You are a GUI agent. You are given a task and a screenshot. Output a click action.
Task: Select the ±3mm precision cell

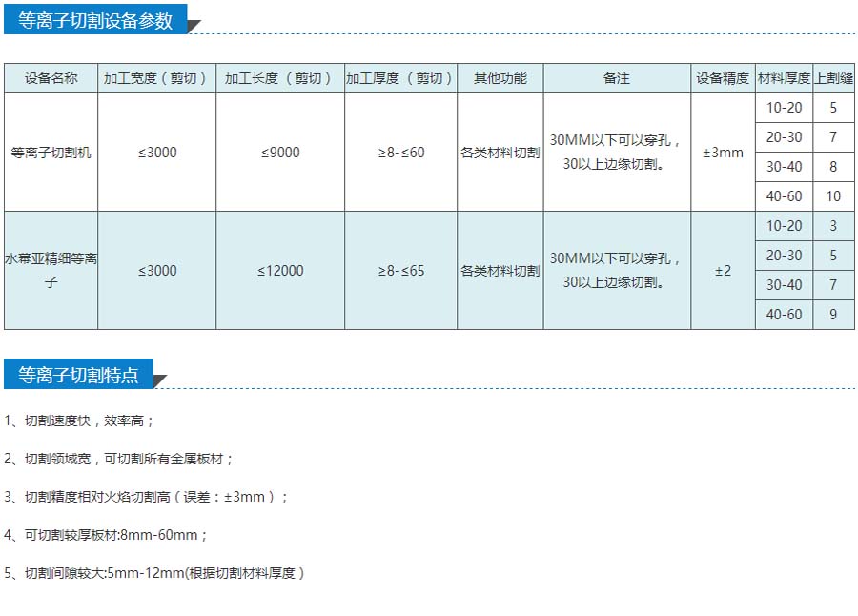pyautogui.click(x=723, y=153)
